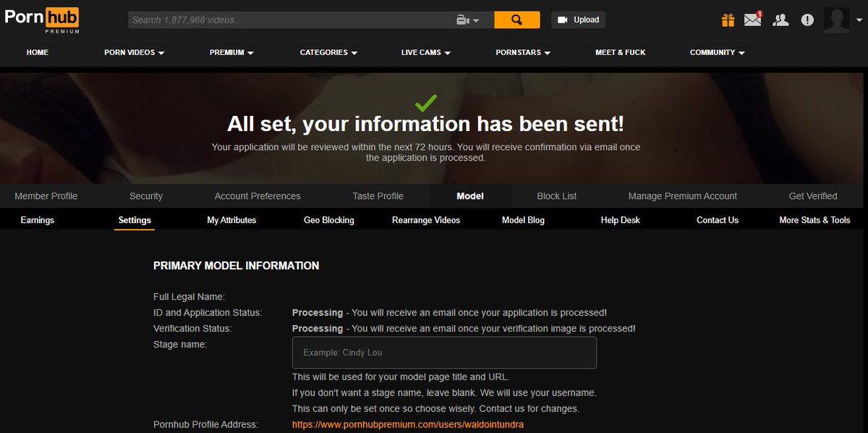The width and height of the screenshot is (868, 433).
Task: Open More Stats & Tools sub-tab
Action: [x=814, y=220]
